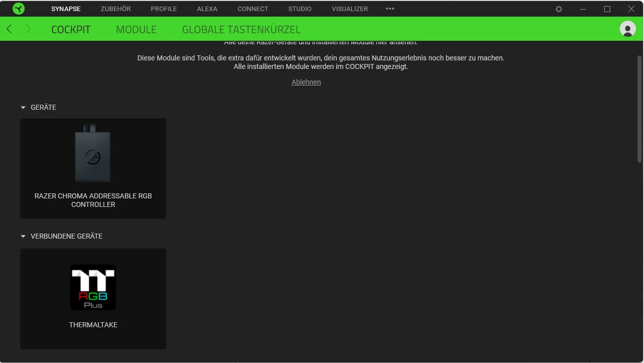The image size is (644, 363).
Task: Open the PROFILE tab
Action: [x=164, y=9]
